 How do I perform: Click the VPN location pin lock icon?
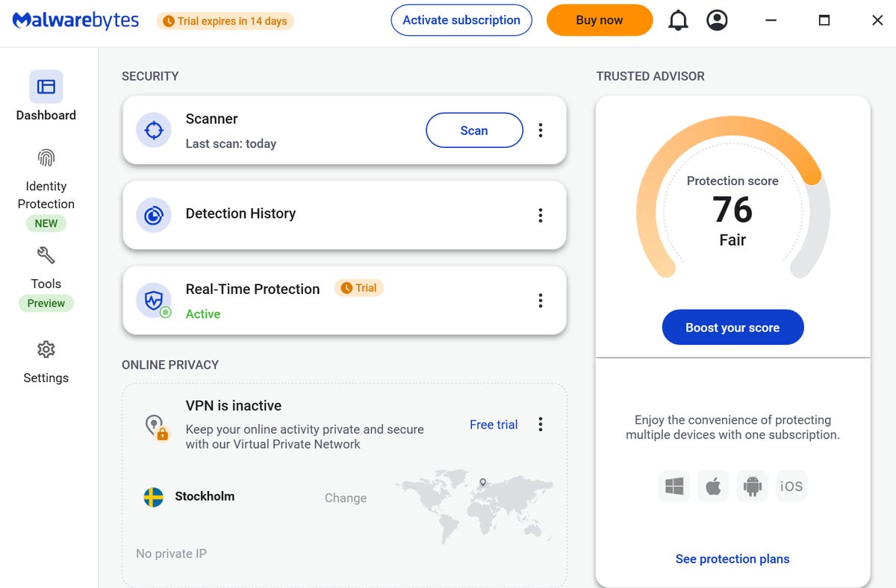(157, 428)
